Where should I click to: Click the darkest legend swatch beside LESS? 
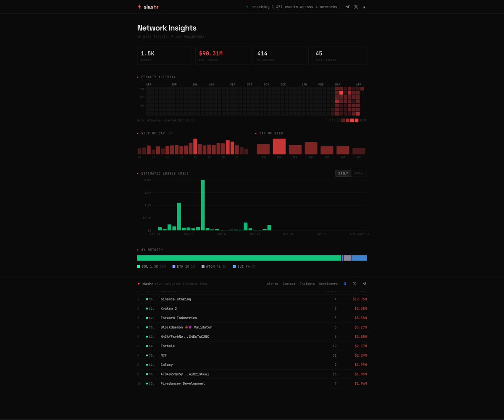pos(339,120)
